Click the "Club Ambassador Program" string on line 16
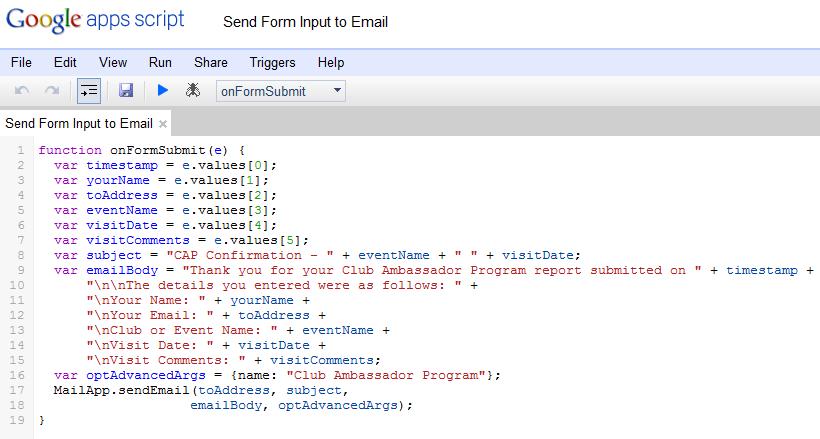820x439 pixels. click(x=385, y=375)
